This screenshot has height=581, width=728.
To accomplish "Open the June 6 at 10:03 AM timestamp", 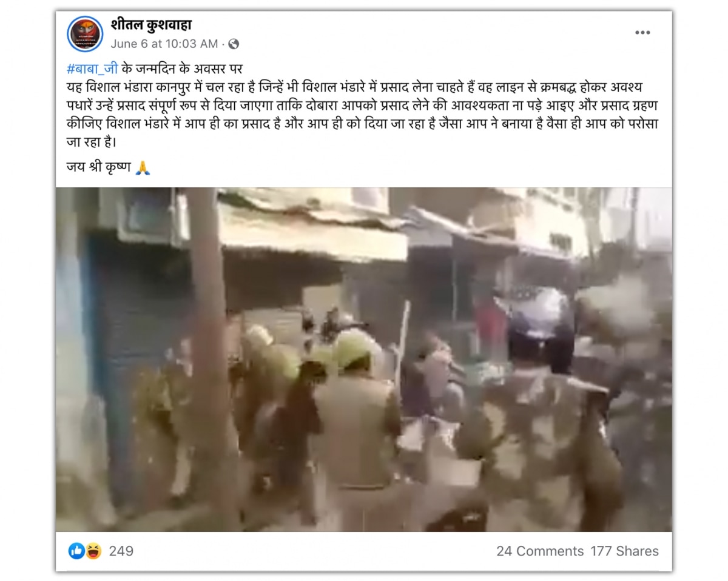I will [x=164, y=44].
